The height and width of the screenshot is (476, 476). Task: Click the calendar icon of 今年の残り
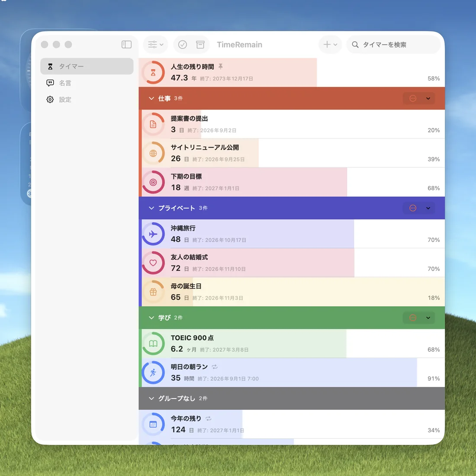click(x=153, y=425)
